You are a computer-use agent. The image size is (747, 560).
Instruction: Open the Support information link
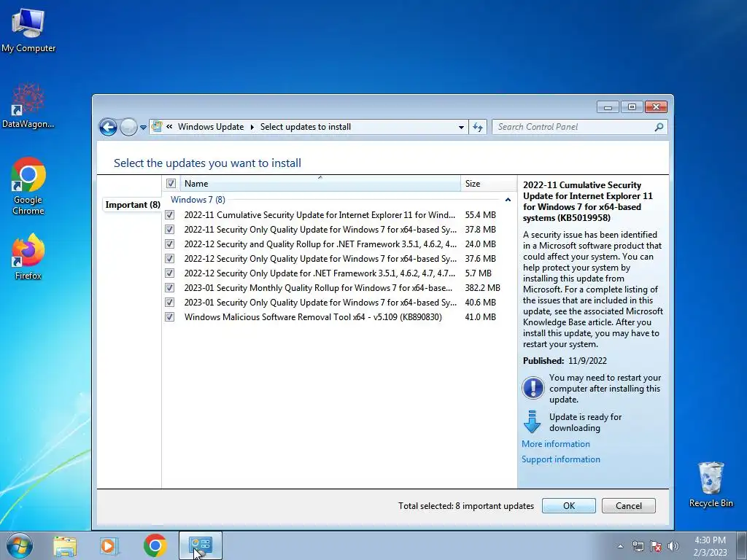[561, 459]
